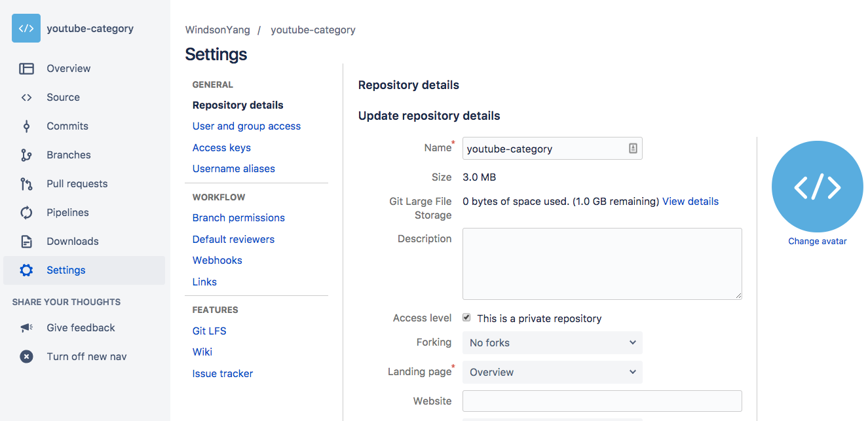
Task: Open Webhooks settings
Action: [217, 261]
